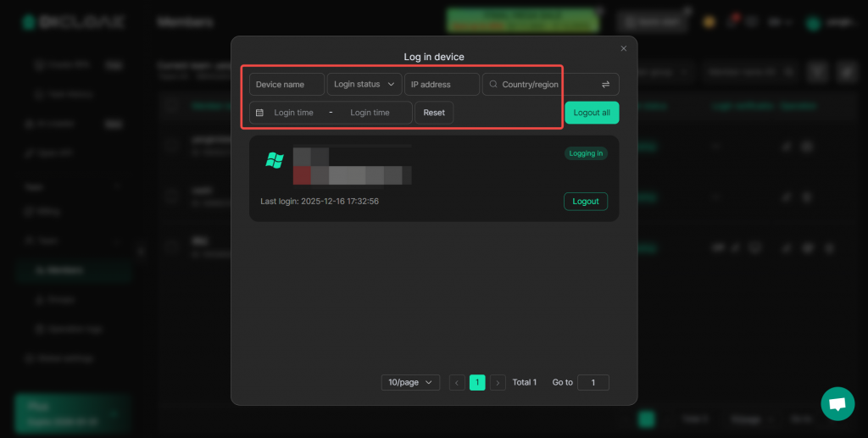Click the Windows device icon

click(274, 160)
